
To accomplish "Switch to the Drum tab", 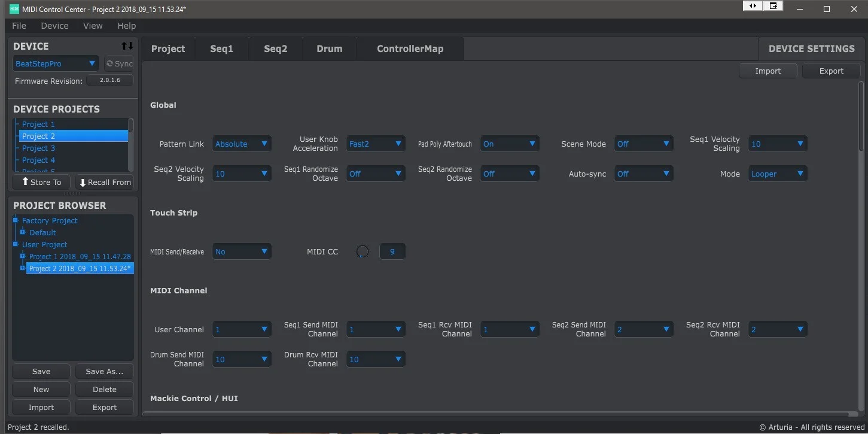I will tap(330, 48).
